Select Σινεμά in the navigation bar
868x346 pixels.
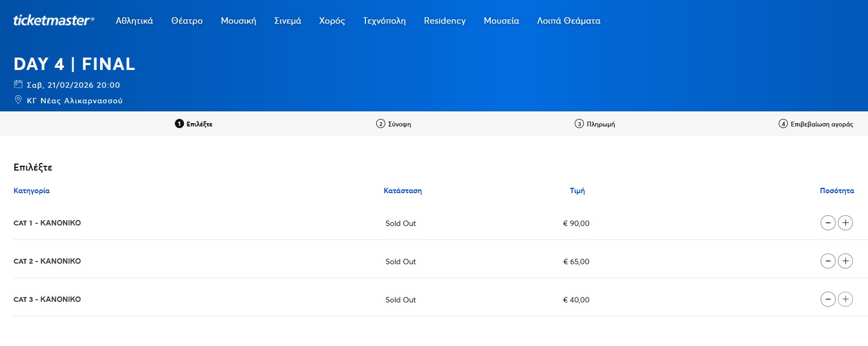pos(287,21)
